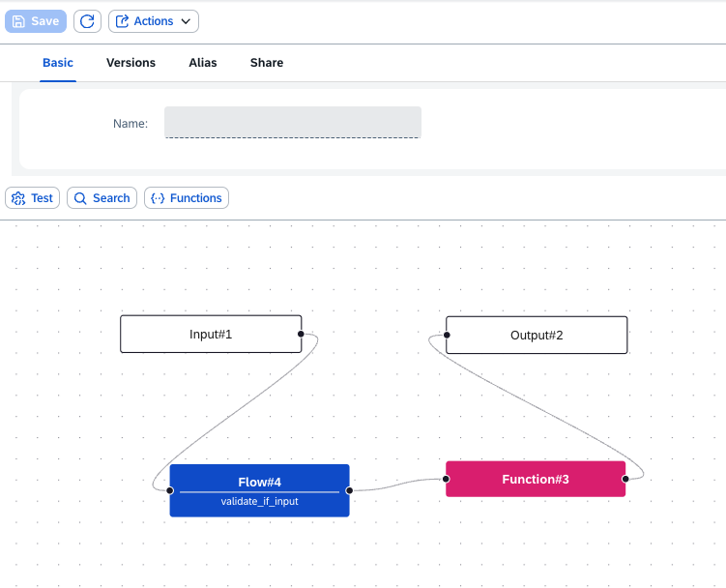Screen dimensions: 726x588
Task: Switch to the Basic tab
Action: 58,63
